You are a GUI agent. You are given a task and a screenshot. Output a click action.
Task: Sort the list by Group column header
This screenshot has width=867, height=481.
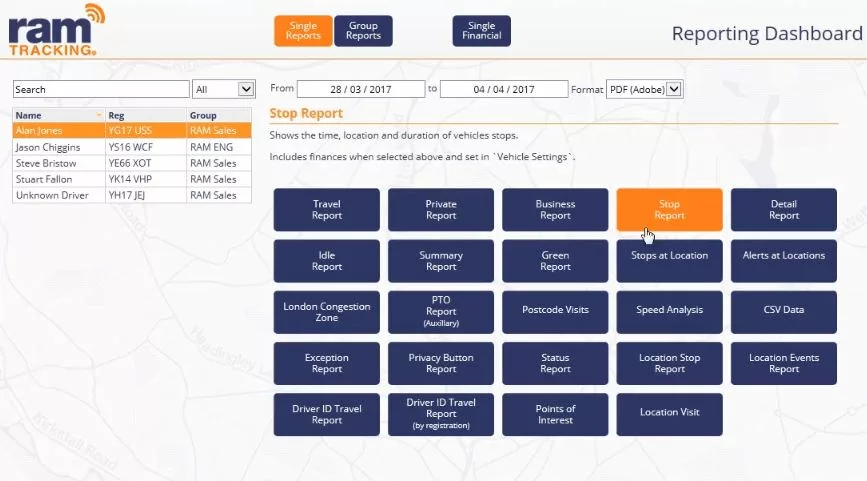219,116
